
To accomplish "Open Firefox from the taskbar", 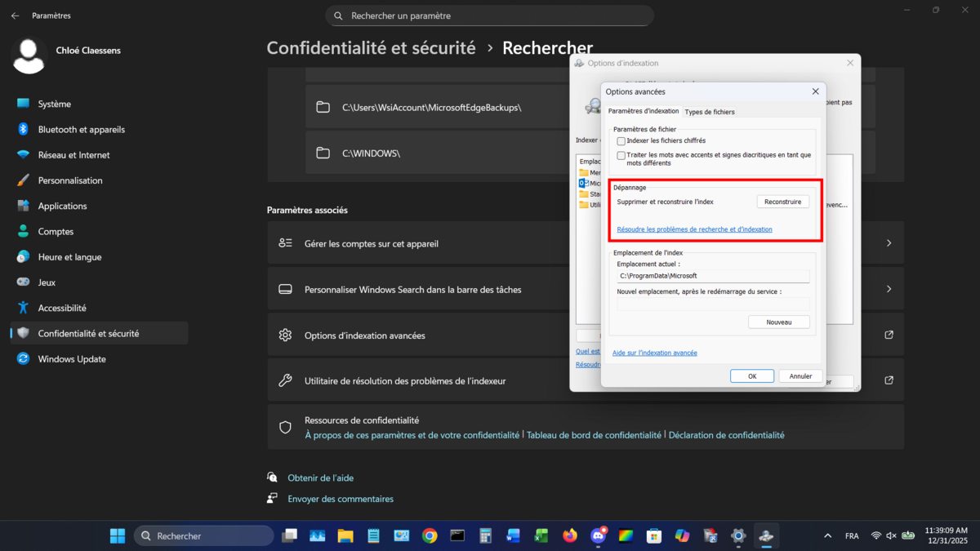I will [570, 536].
